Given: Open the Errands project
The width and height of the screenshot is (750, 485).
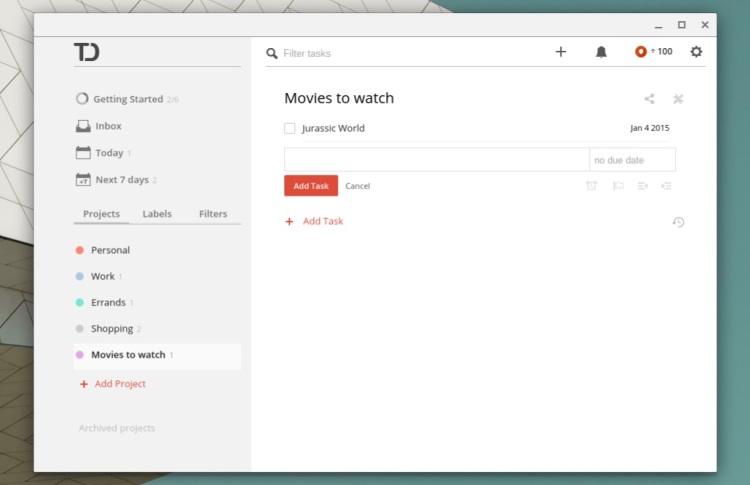Looking at the screenshot, I should point(108,302).
